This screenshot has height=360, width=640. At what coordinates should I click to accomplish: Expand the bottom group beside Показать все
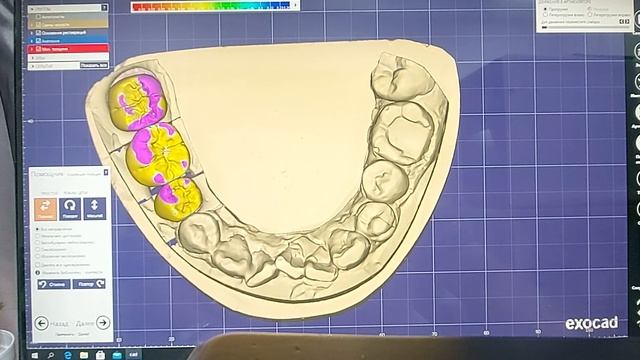[32, 66]
